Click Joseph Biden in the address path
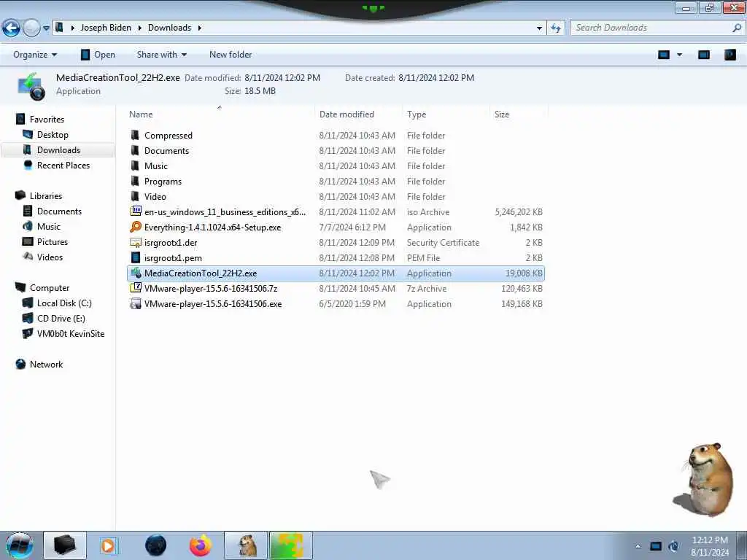The width and height of the screenshot is (747, 560). coord(106,28)
